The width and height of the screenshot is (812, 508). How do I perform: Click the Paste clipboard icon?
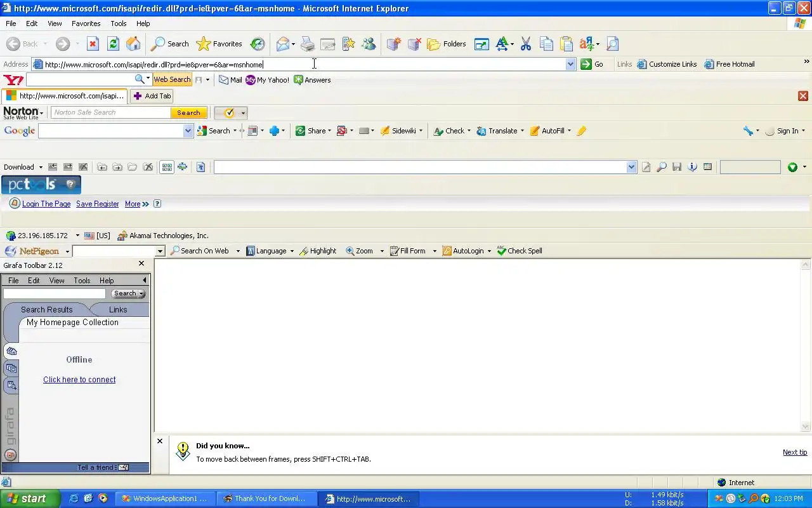[x=566, y=44]
